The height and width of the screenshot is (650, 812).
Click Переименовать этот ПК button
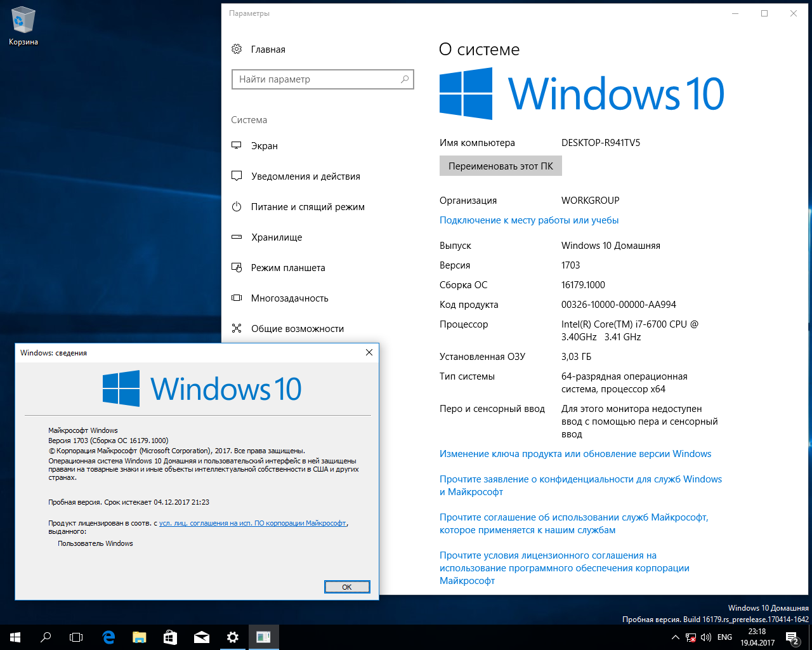coord(501,166)
